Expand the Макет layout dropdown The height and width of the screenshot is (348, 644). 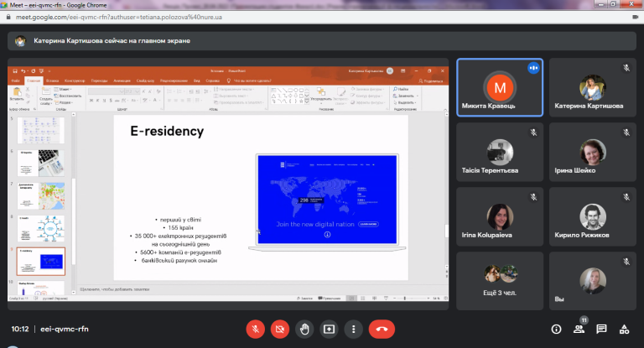tap(63, 89)
